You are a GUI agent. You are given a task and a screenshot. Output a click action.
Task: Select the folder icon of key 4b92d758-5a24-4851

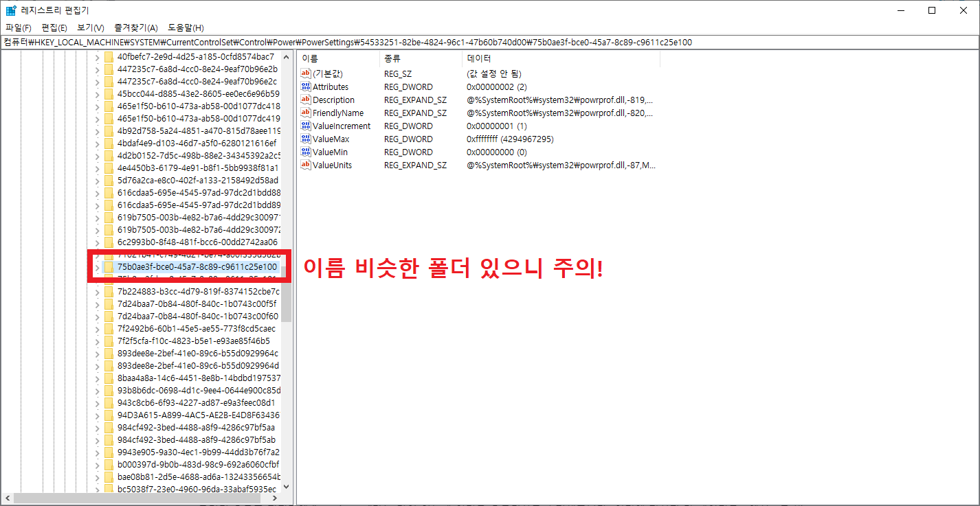(109, 130)
